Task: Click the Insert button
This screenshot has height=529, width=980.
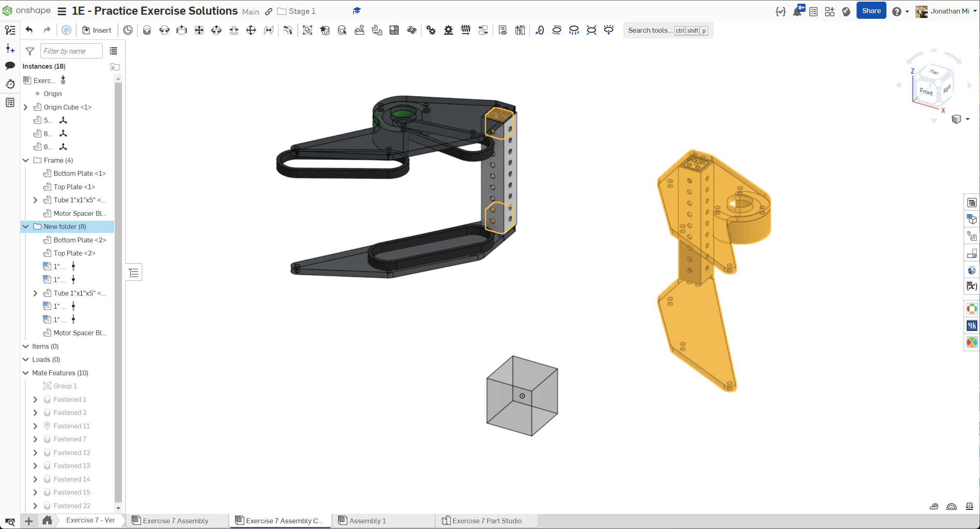Action: (x=97, y=30)
